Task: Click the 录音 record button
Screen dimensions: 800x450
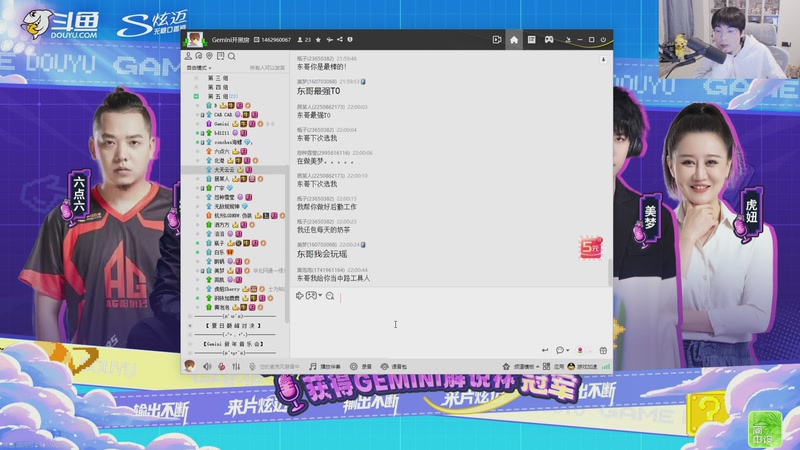Action: point(361,366)
